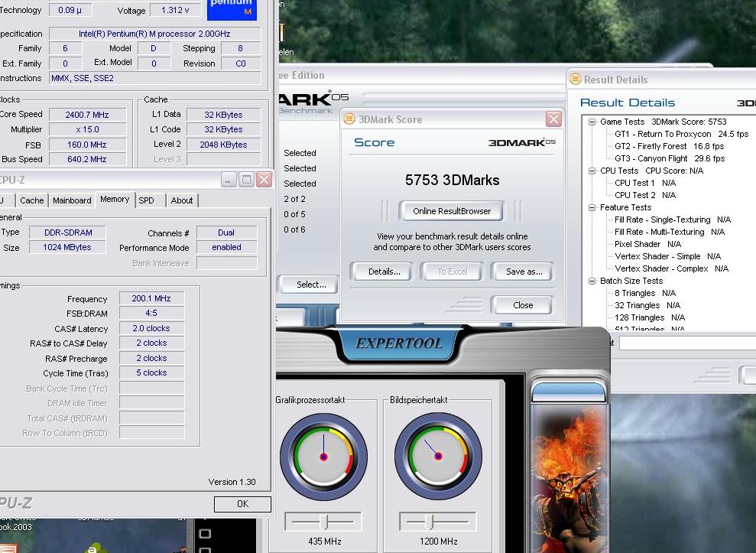The image size is (756, 553).
Task: Select GT1 - Return To Proxycon result
Action: pos(681,134)
